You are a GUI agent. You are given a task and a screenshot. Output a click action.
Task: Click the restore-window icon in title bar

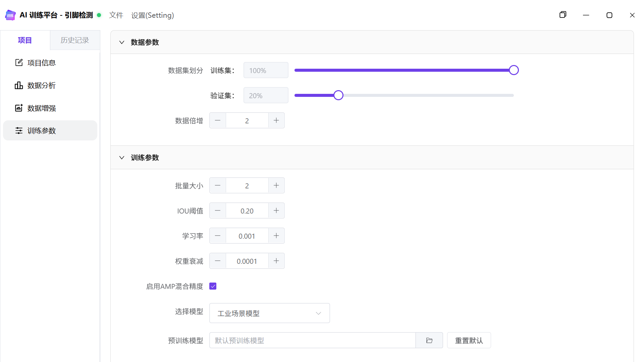pos(563,15)
